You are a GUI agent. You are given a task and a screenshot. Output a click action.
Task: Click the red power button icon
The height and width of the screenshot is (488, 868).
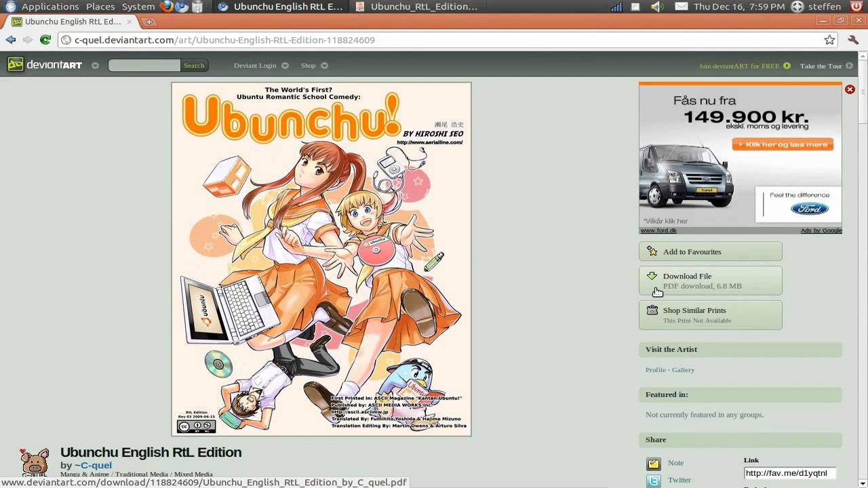pyautogui.click(x=857, y=7)
